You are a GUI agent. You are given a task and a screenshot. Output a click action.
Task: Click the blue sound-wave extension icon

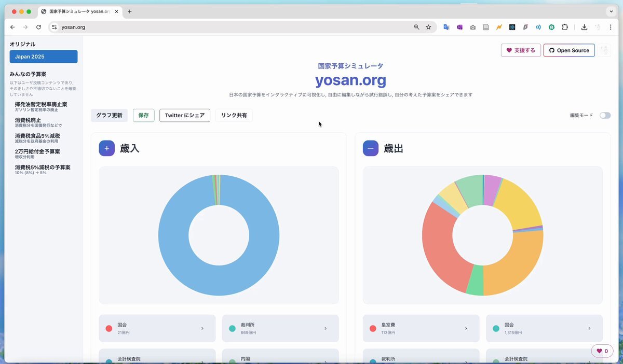point(538,27)
